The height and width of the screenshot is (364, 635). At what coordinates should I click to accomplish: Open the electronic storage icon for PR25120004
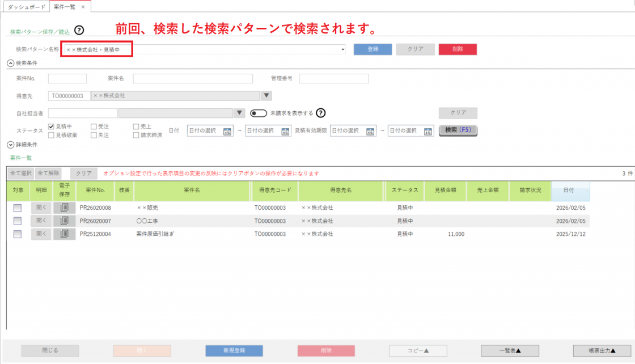pyautogui.click(x=64, y=234)
